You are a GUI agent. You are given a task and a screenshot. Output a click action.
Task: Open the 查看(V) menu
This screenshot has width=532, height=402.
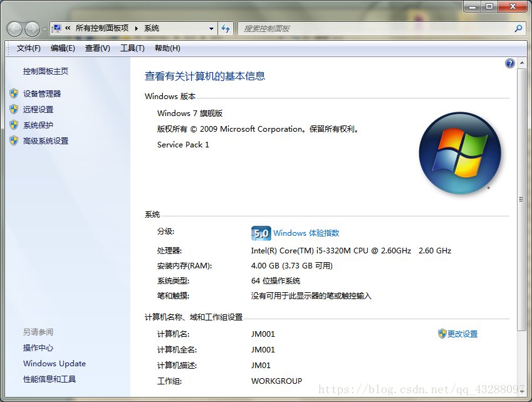click(x=98, y=48)
